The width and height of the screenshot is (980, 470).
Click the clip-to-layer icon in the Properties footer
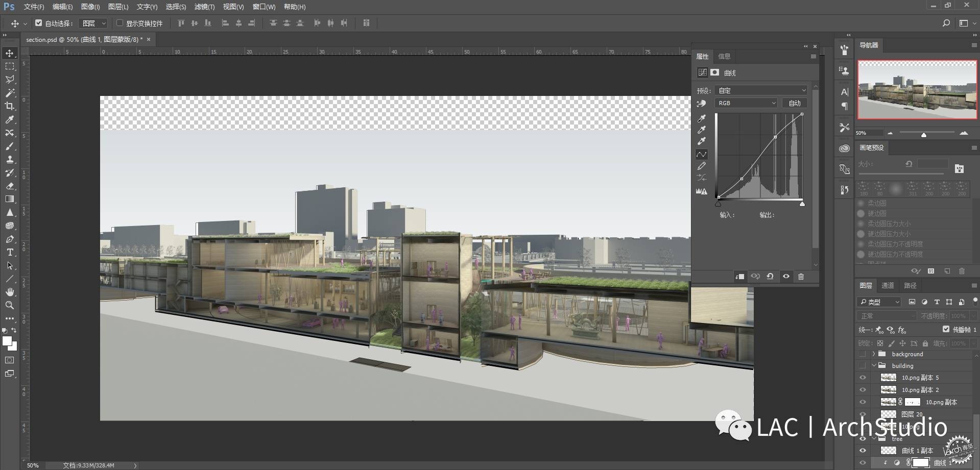coord(740,277)
